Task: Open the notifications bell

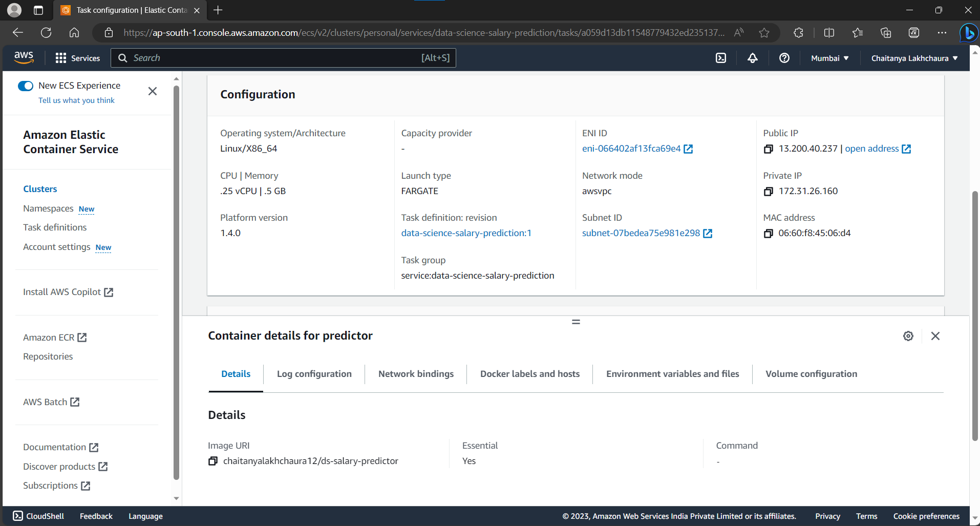Action: coord(752,58)
